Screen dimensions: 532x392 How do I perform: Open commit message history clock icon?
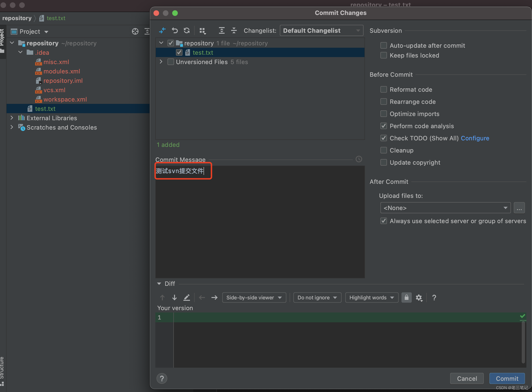pyautogui.click(x=359, y=159)
